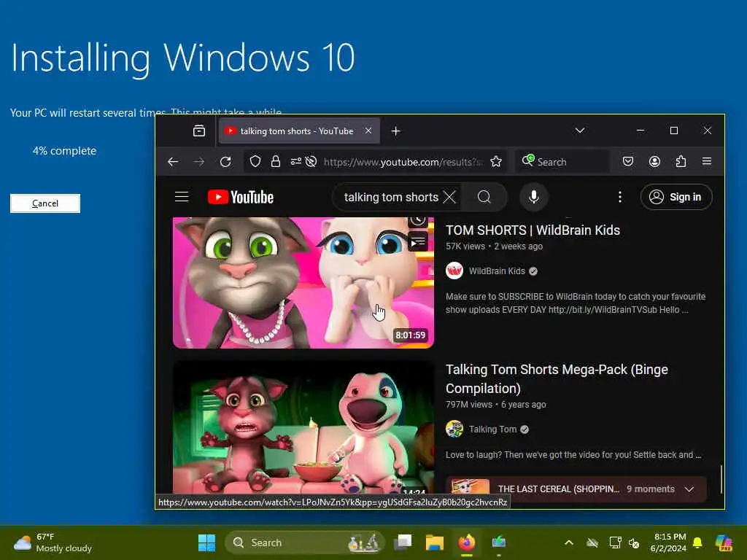Open the WildBrain Kids video thumbnail
The height and width of the screenshot is (560, 747).
tap(303, 283)
